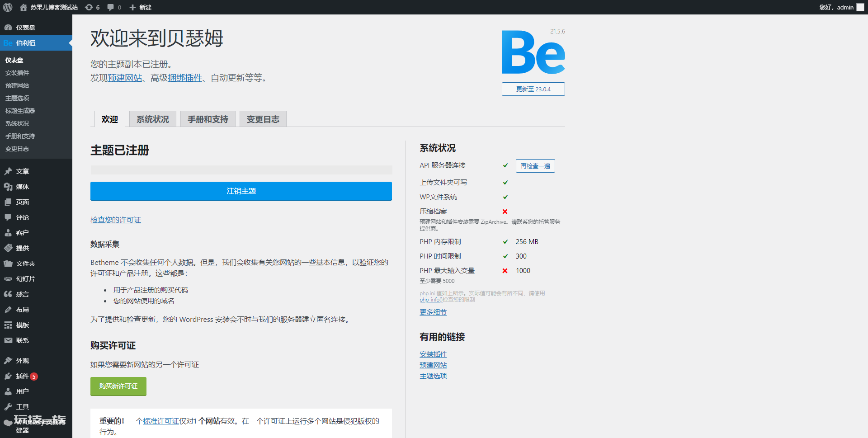Click the 压缩档案 red cross mark
Screen dimensions: 868x438
click(x=505, y=212)
